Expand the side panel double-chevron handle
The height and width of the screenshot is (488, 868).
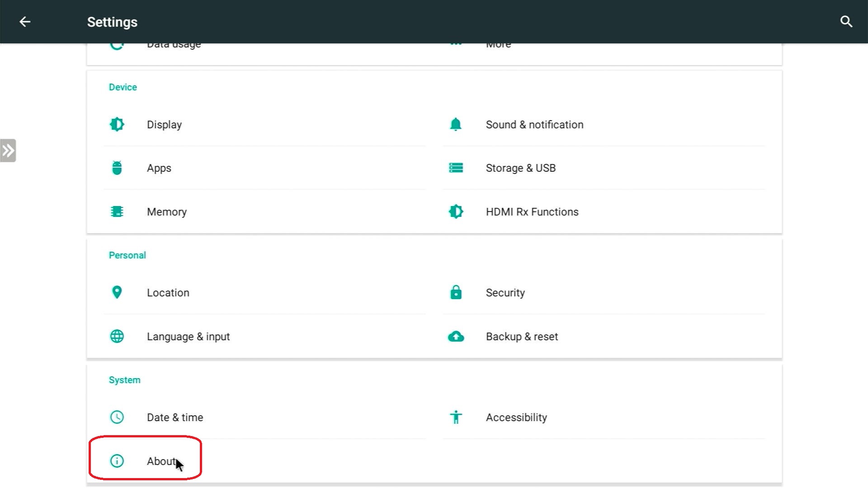click(8, 150)
